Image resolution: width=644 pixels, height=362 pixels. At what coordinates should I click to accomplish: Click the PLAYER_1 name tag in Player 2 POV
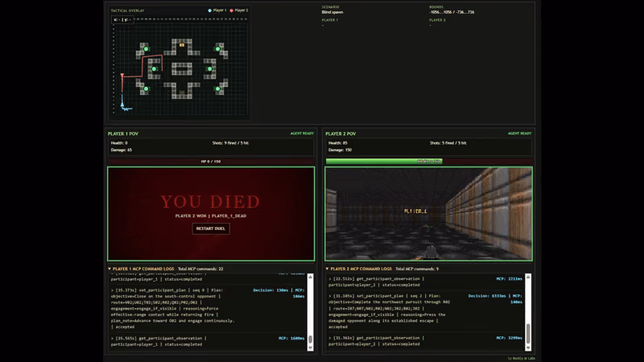415,211
